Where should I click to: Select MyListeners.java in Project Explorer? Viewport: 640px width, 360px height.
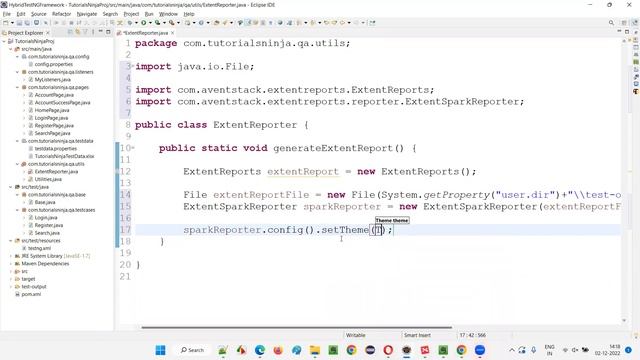coord(52,80)
